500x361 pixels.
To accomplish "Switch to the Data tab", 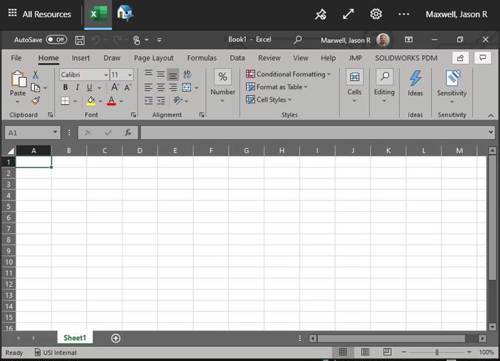I will pyautogui.click(x=237, y=58).
